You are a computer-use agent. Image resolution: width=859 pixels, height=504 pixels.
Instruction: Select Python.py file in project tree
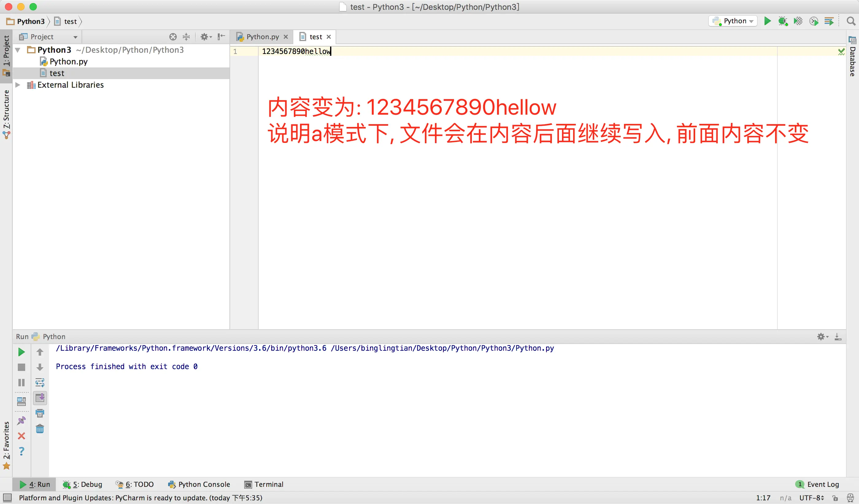tap(68, 62)
